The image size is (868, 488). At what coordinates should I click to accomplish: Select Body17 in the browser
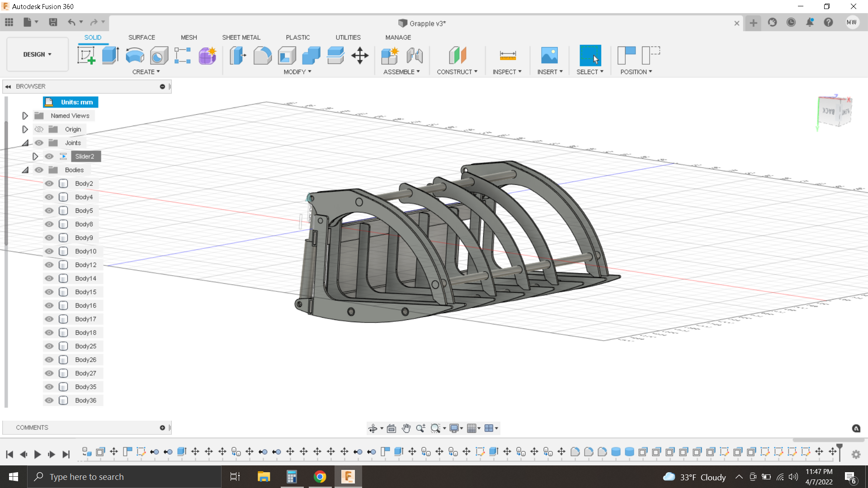85,319
